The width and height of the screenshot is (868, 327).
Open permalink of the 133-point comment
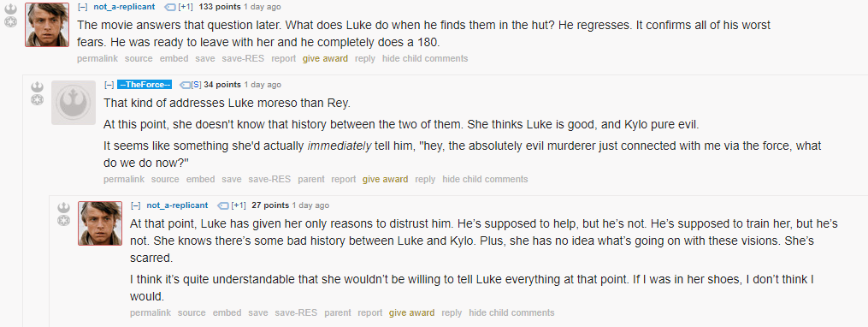click(x=97, y=58)
